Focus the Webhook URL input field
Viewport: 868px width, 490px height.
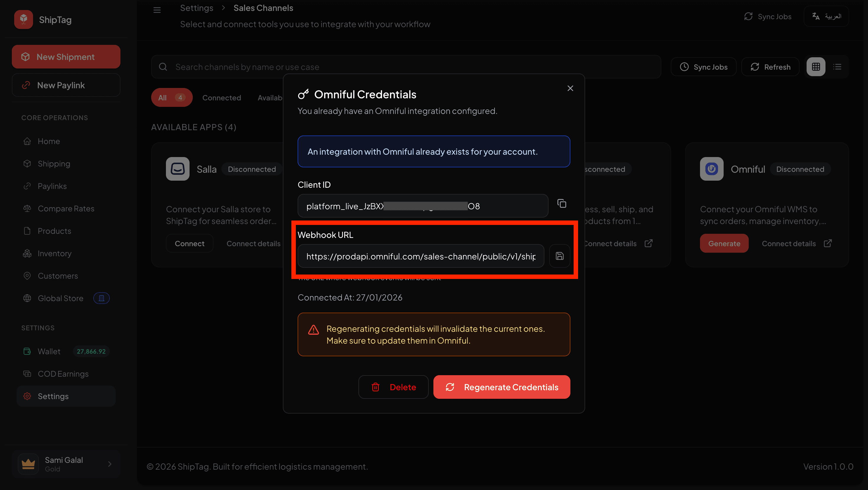[x=420, y=256]
